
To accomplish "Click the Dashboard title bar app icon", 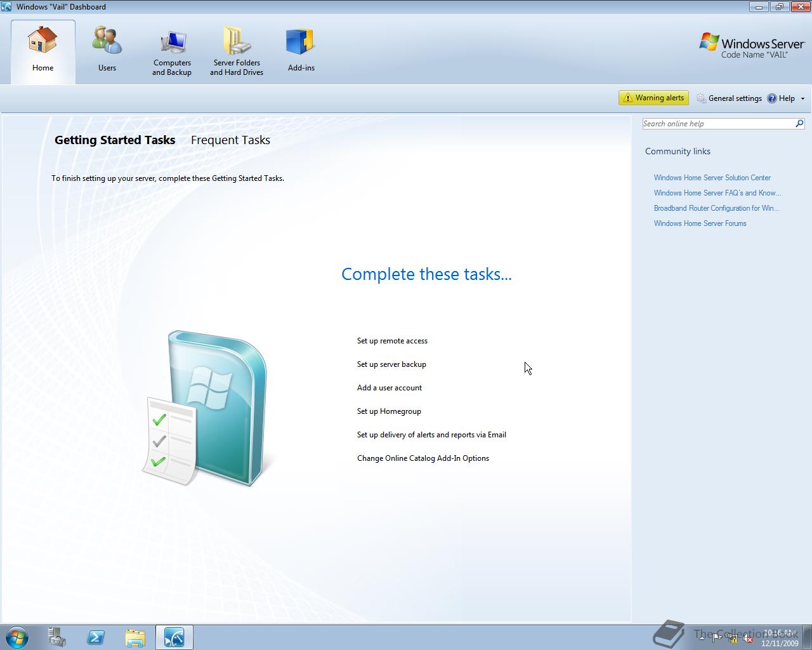I will pyautogui.click(x=6, y=6).
